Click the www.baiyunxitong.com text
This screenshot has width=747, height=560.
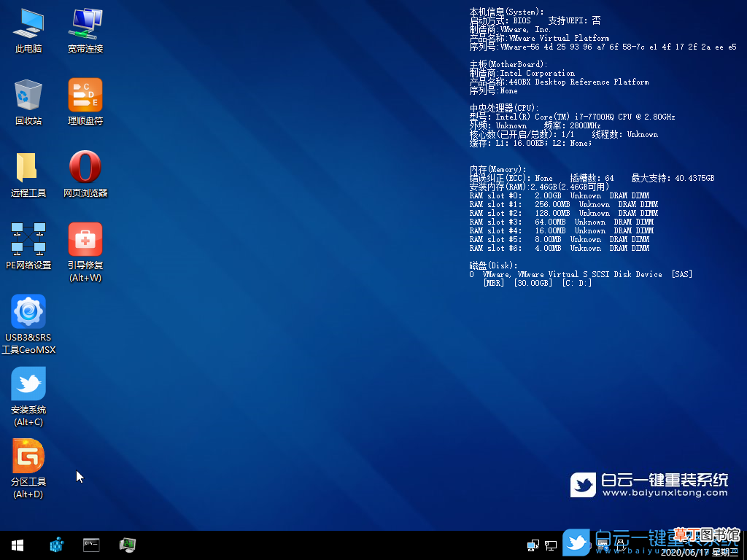click(x=665, y=493)
